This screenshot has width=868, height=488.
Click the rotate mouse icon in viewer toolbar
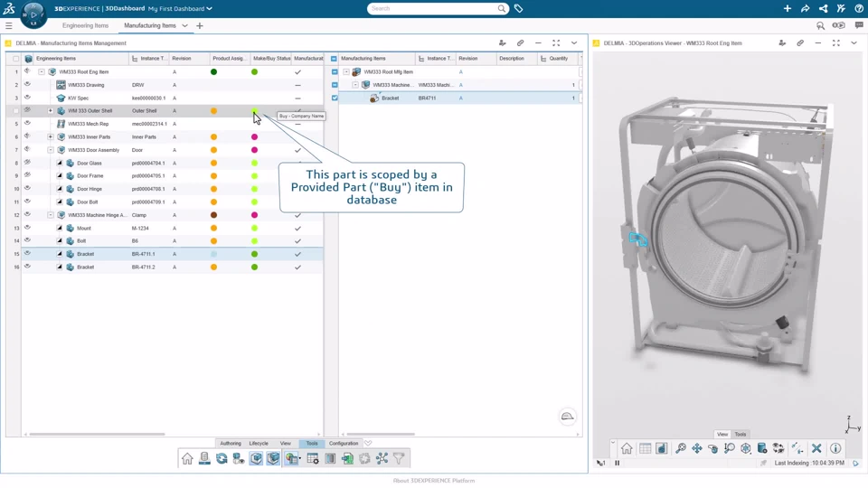pyautogui.click(x=713, y=449)
